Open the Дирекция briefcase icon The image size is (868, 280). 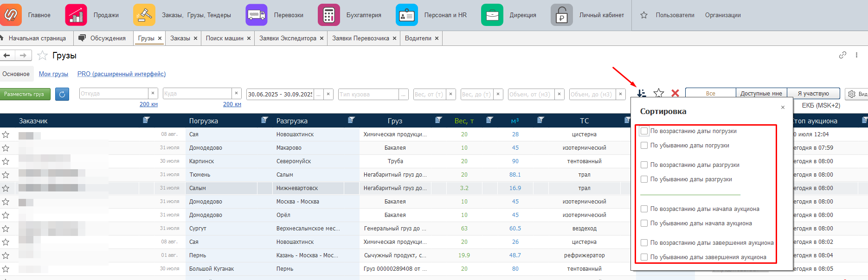[492, 15]
